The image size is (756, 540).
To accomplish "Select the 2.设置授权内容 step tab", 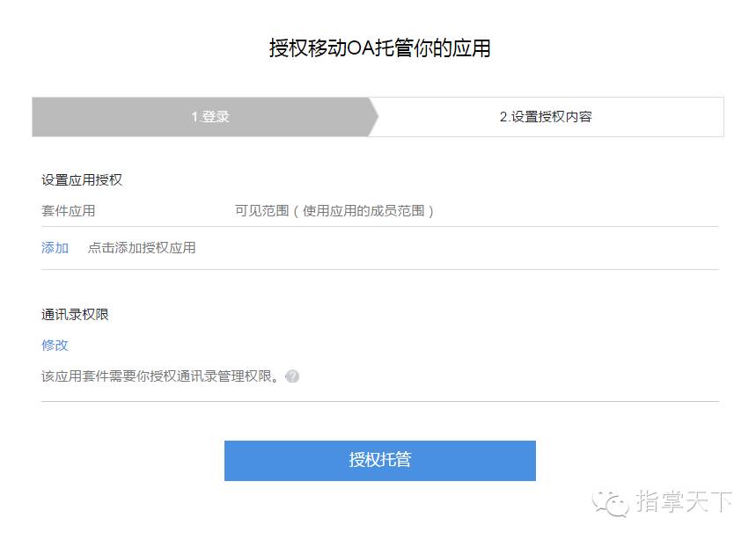I will [x=546, y=117].
